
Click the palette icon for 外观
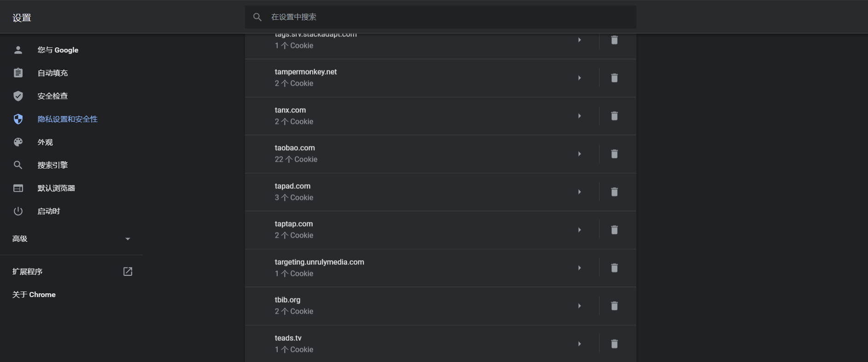coord(18,142)
